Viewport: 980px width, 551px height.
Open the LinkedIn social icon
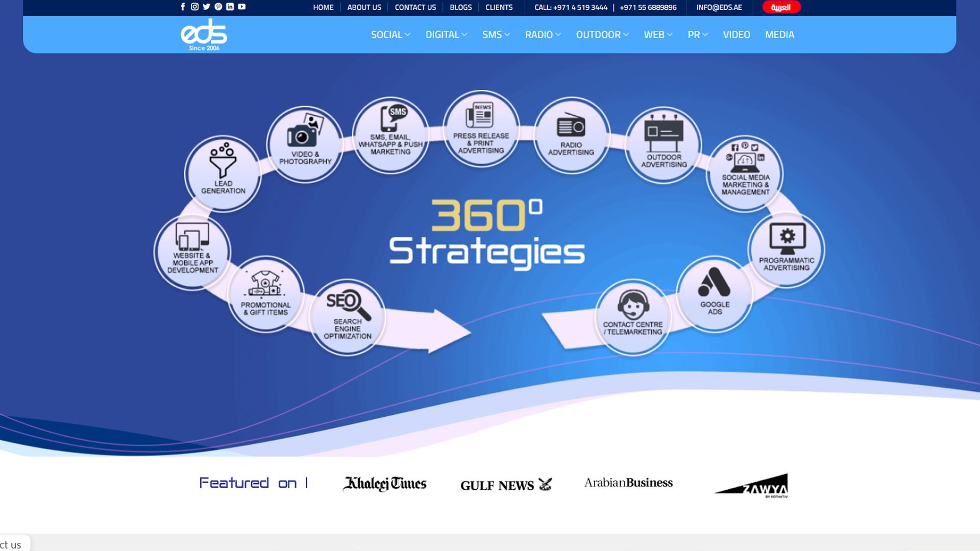(230, 7)
